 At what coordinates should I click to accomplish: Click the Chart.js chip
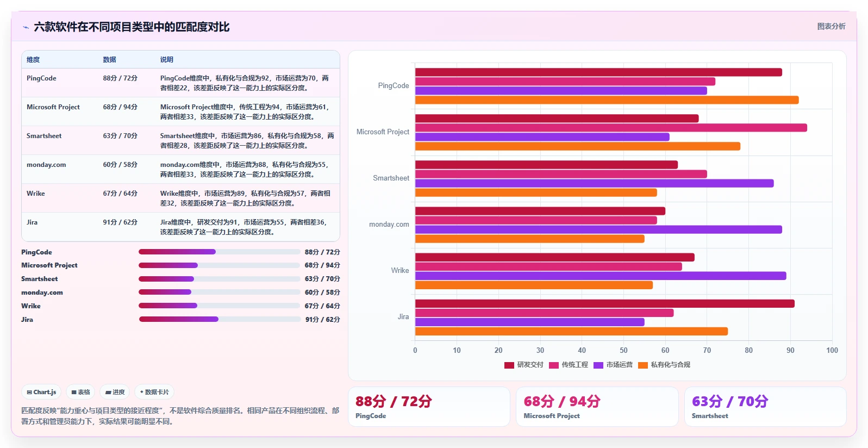(x=42, y=392)
